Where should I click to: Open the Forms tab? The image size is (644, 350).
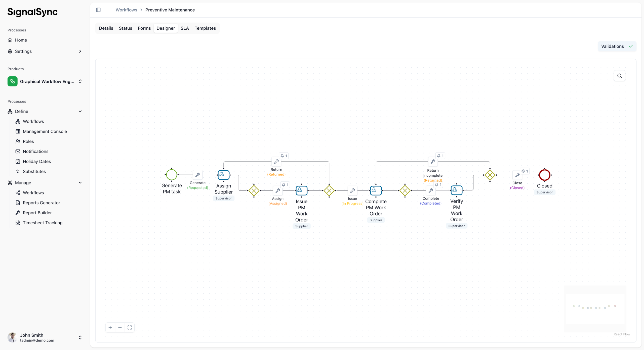pos(144,28)
